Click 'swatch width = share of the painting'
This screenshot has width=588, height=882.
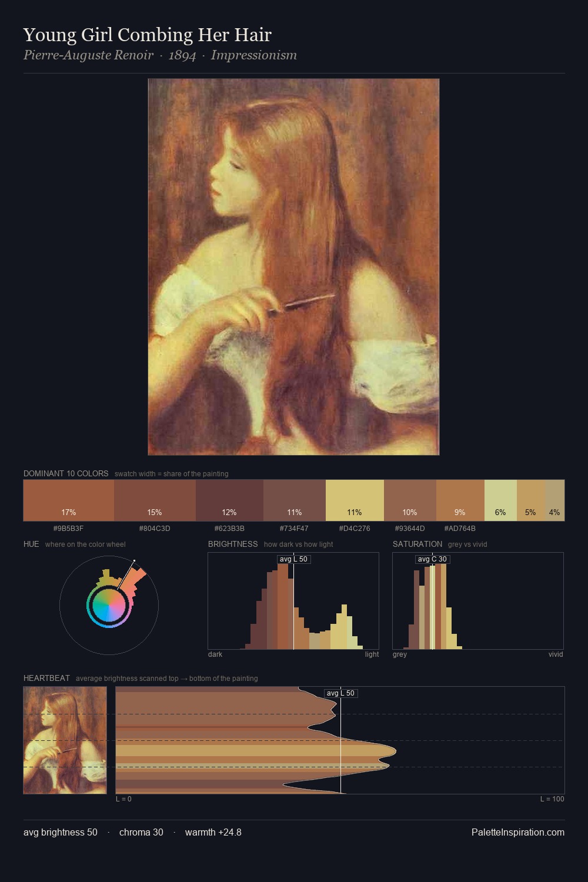pyautogui.click(x=172, y=474)
